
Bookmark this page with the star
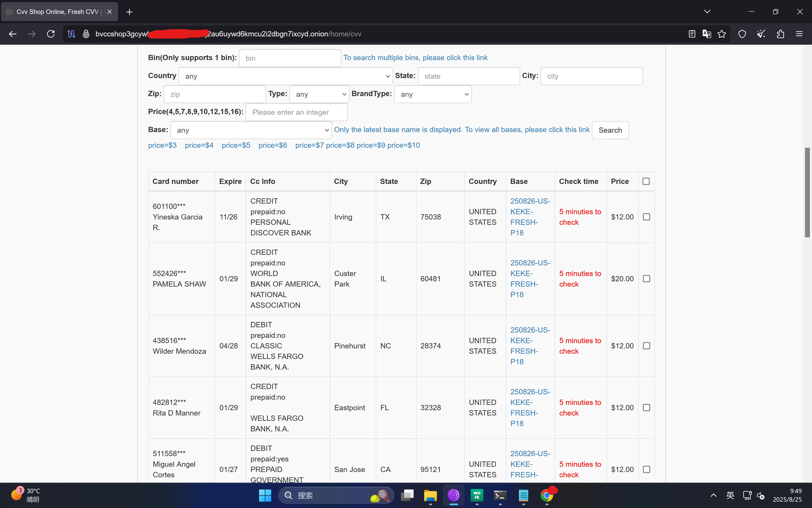pyautogui.click(x=722, y=34)
